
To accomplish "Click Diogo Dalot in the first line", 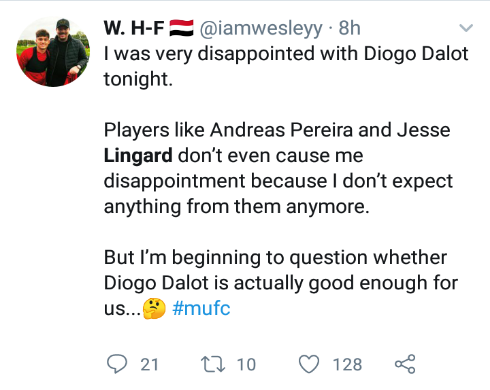I will 416,54.
